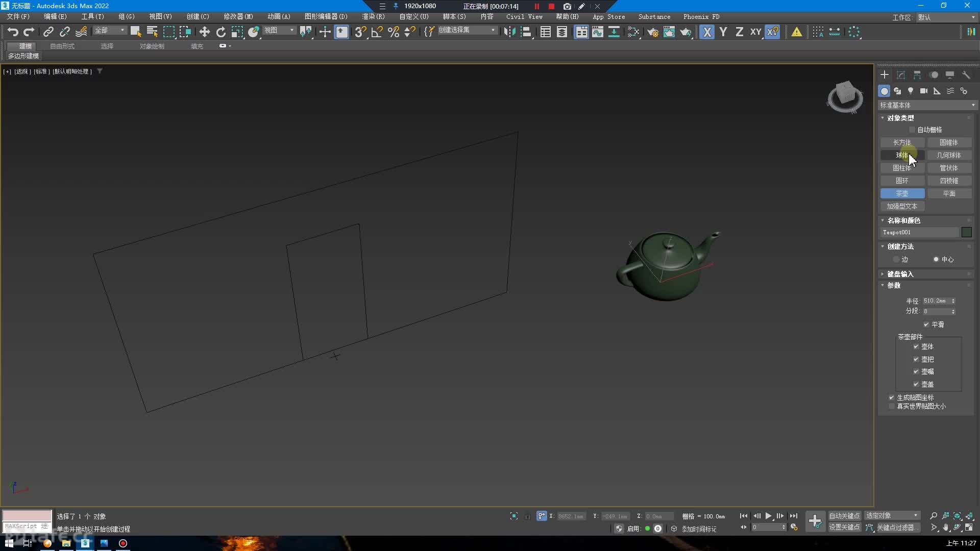The width and height of the screenshot is (980, 551).
Task: Click the lock selection icon
Action: (528, 516)
